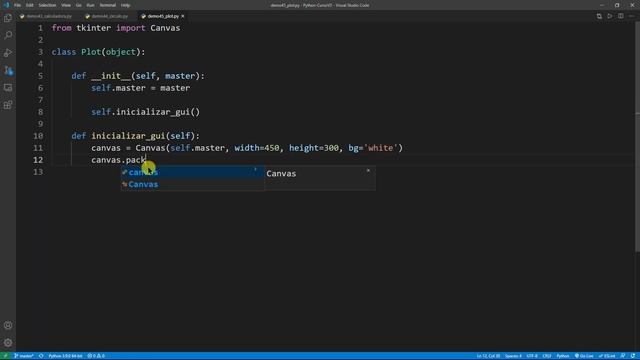Click 'width=450' argument on line 11

click(257, 148)
